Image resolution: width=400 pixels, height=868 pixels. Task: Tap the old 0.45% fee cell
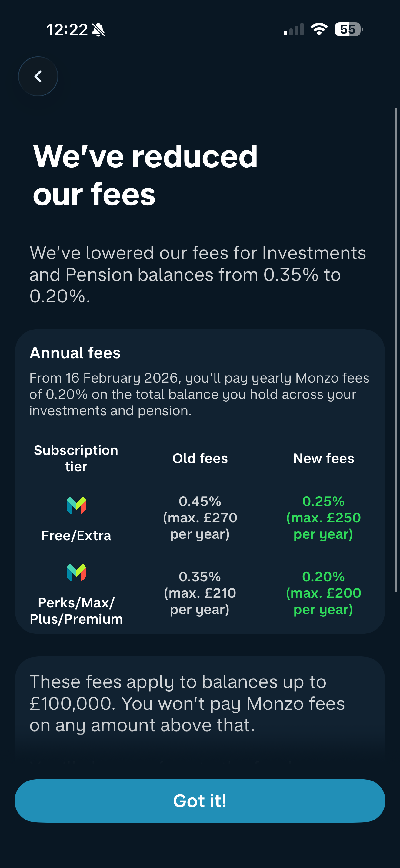pos(200,518)
